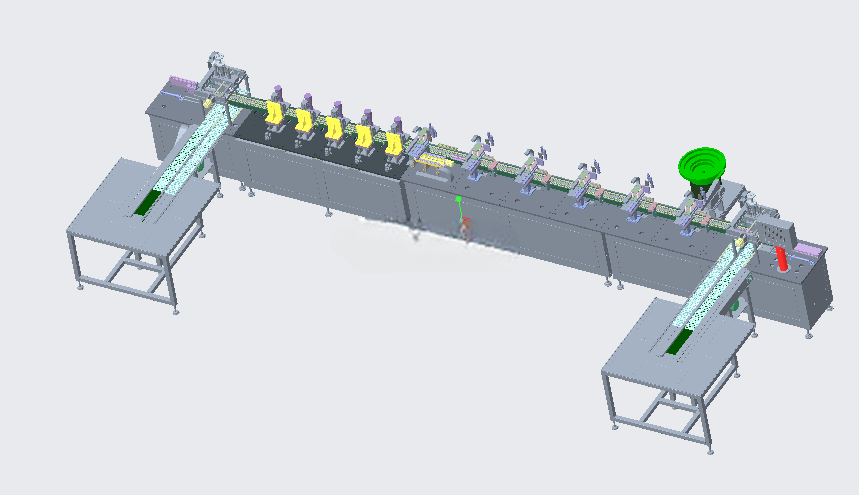Select the purple block at left end
The width and height of the screenshot is (859, 495).
(182, 84)
